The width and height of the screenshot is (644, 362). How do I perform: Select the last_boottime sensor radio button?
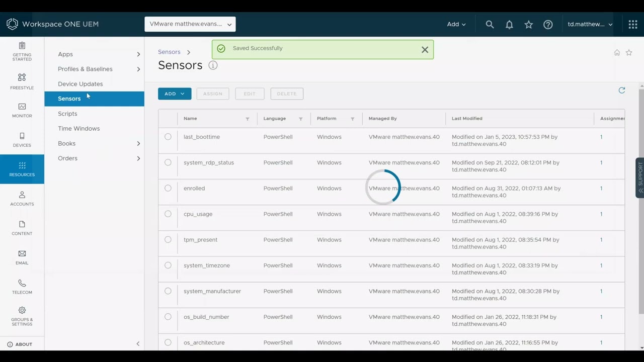click(168, 137)
